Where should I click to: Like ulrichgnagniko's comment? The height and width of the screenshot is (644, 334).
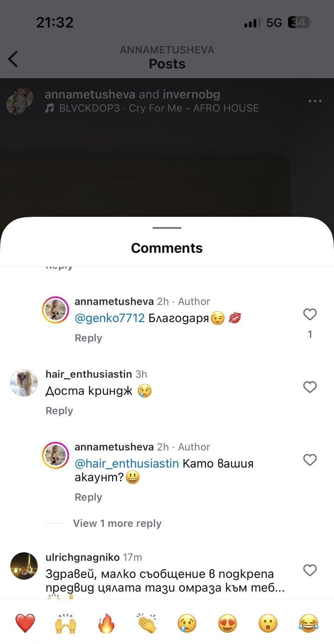[x=310, y=570]
